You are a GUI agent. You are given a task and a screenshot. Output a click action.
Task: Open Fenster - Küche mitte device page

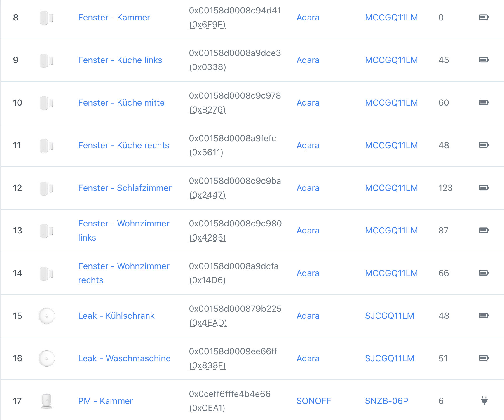click(x=121, y=103)
